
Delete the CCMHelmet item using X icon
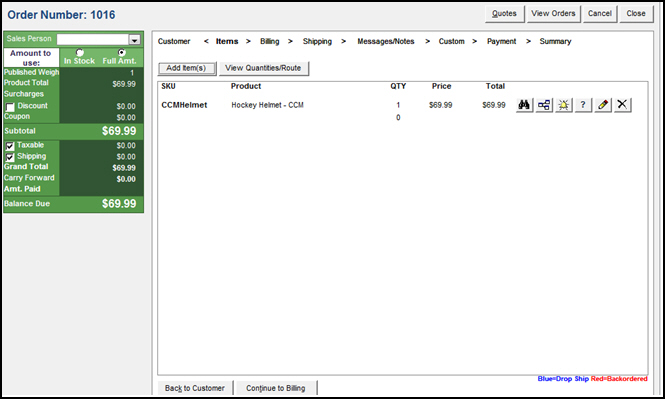click(622, 104)
